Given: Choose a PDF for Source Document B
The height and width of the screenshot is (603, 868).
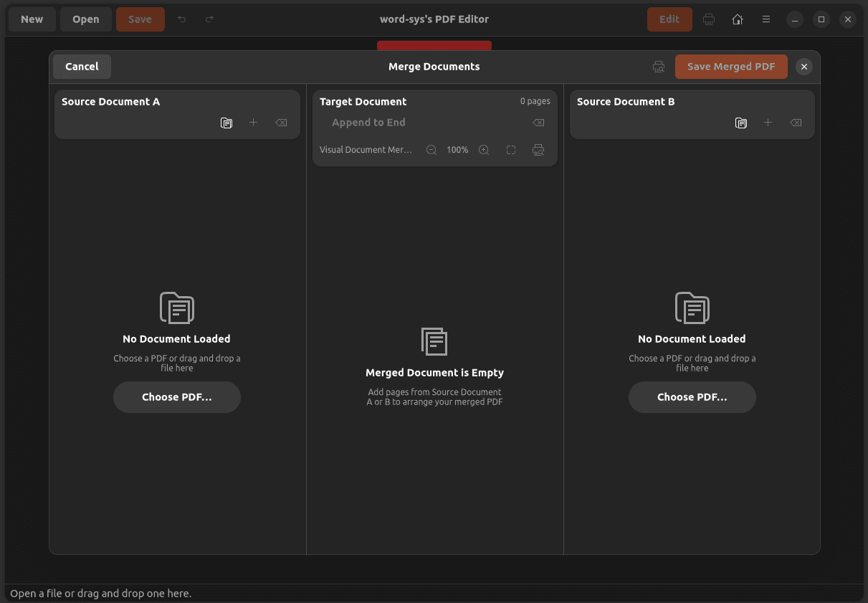Looking at the screenshot, I should coord(692,397).
